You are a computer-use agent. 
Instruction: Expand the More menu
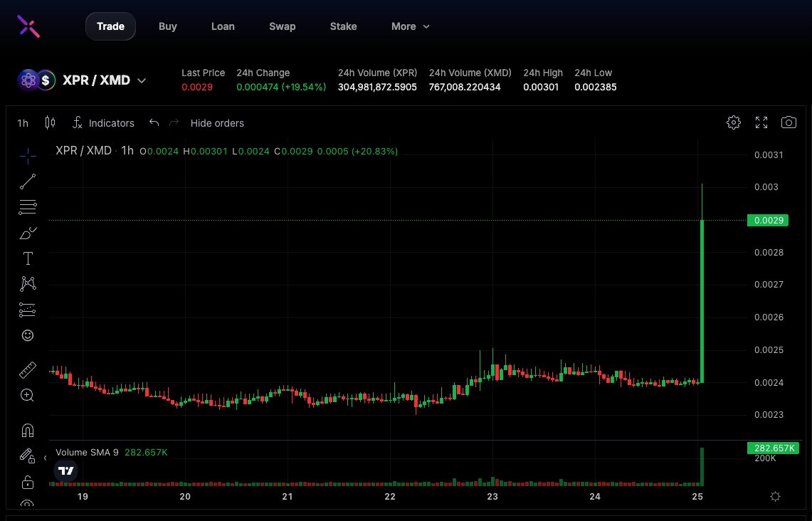410,26
